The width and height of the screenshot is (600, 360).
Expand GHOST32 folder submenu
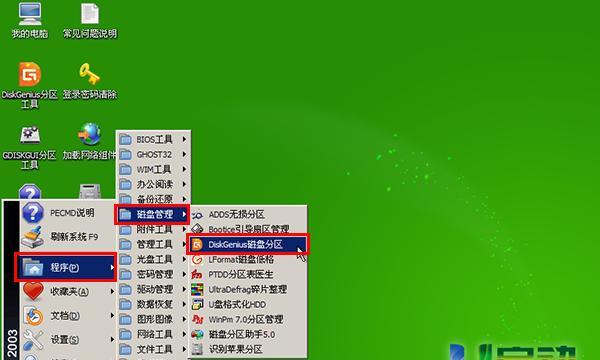tap(153, 154)
